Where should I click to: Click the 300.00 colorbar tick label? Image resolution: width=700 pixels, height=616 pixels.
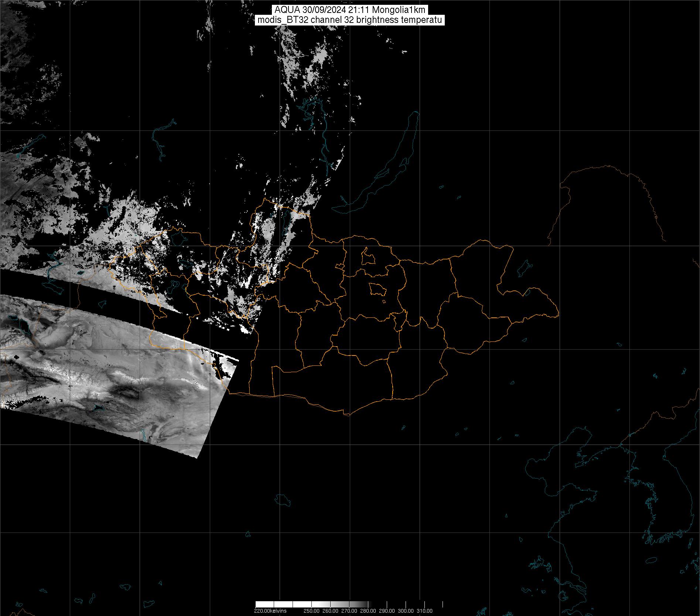pyautogui.click(x=406, y=610)
